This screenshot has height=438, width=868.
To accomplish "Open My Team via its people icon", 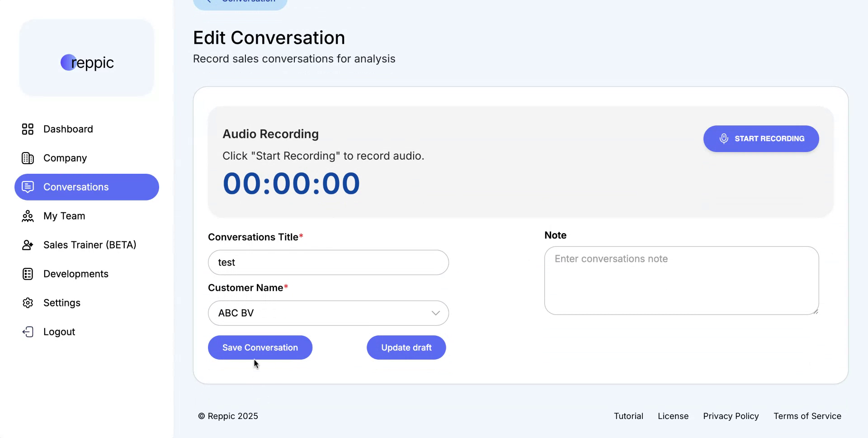I will tap(28, 216).
